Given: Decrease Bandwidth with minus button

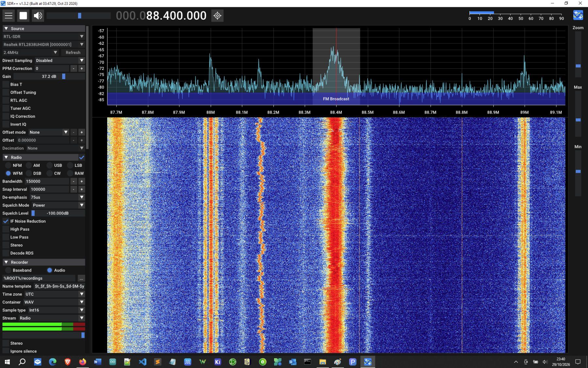Looking at the screenshot, I should click(x=73, y=181).
